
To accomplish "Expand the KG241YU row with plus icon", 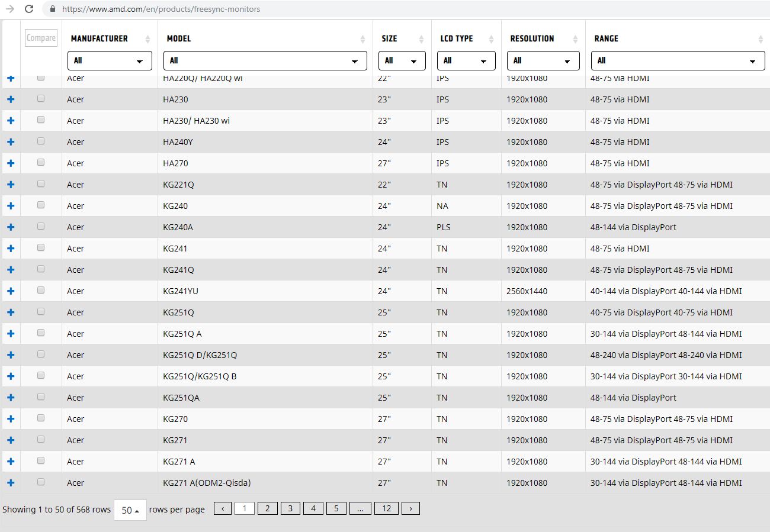I will (11, 291).
